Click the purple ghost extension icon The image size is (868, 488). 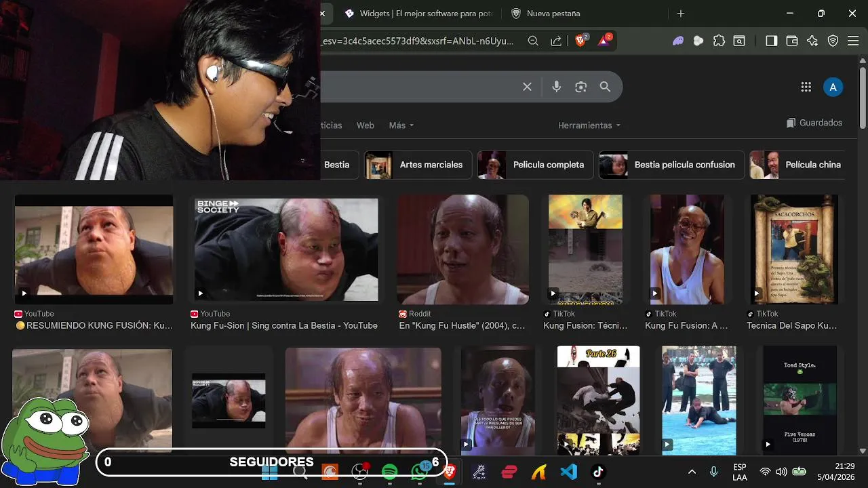[678, 41]
